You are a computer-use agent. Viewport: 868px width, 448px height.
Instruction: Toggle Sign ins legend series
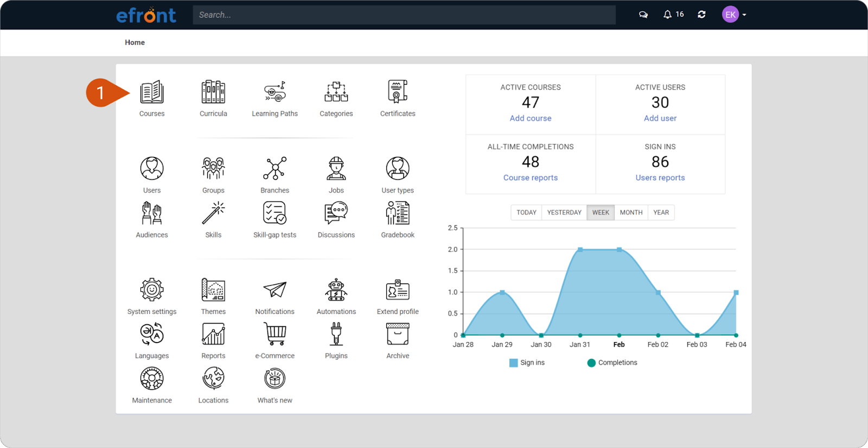(527, 363)
